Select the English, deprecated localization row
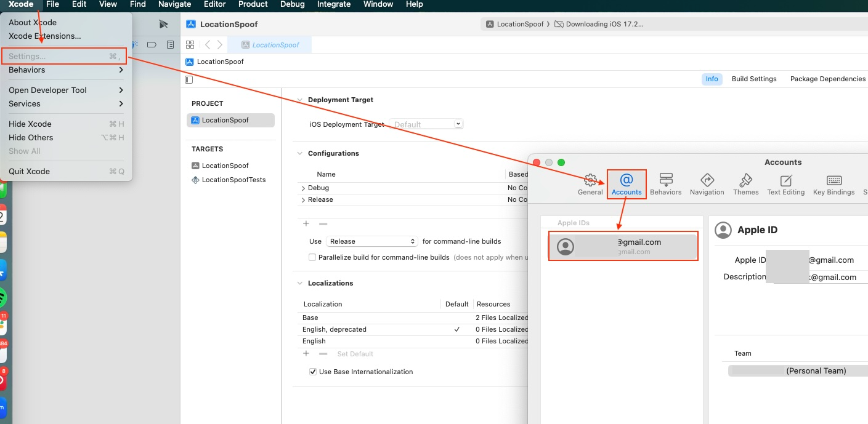This screenshot has height=424, width=868. tap(414, 329)
